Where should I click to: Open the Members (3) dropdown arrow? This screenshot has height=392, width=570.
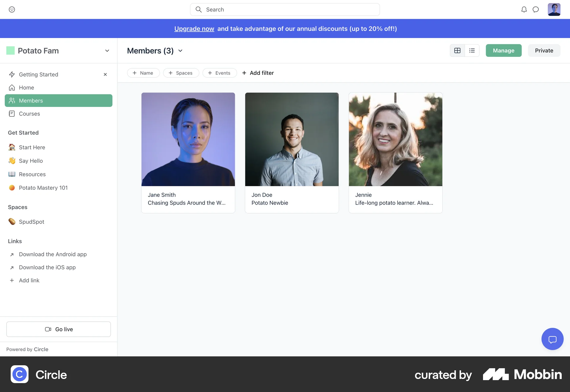click(180, 51)
